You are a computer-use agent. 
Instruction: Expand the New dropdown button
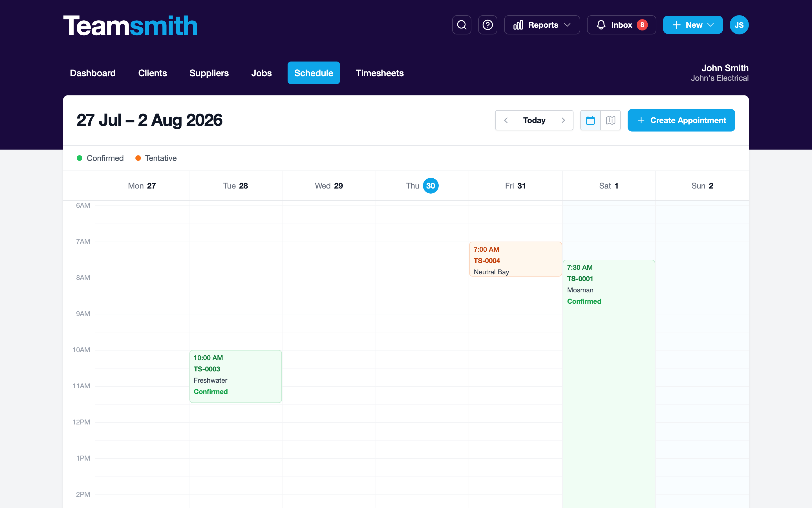pyautogui.click(x=692, y=25)
